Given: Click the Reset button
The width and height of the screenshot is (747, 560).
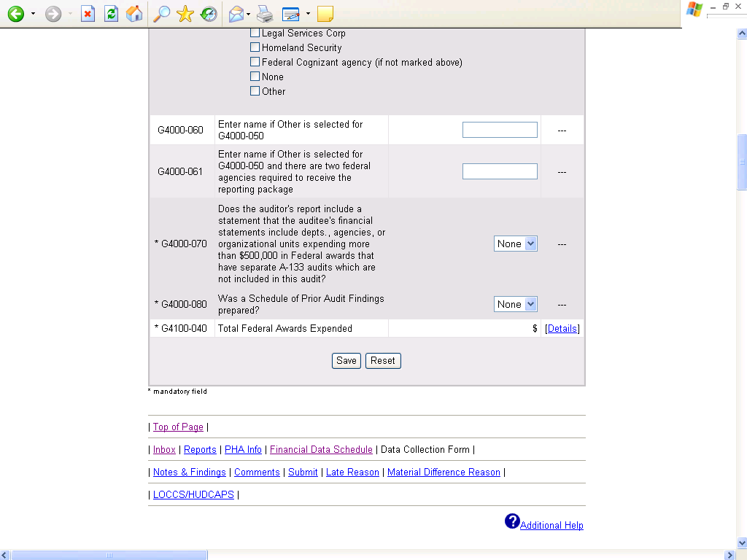Looking at the screenshot, I should (383, 361).
